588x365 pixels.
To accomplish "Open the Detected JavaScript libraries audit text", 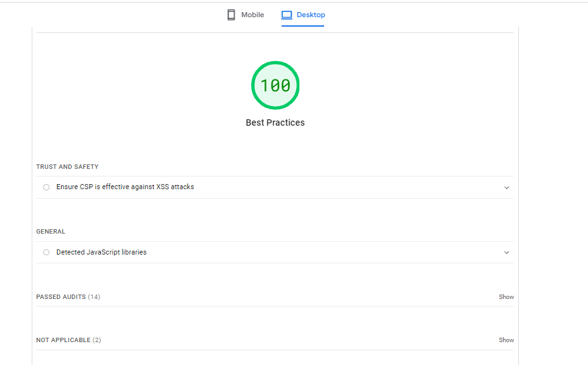I will 101,253.
